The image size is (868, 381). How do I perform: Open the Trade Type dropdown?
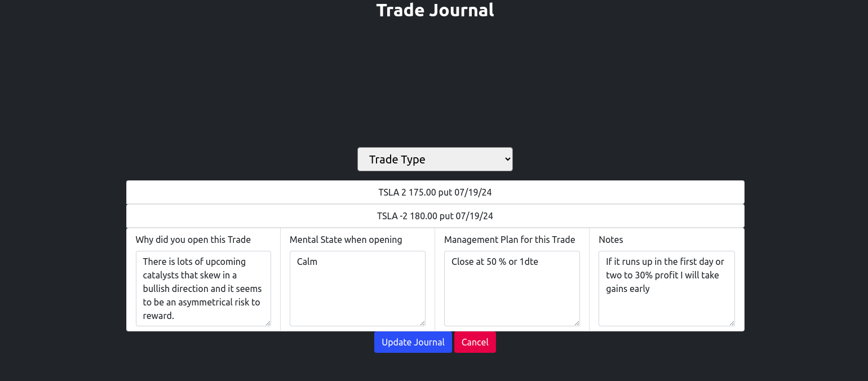click(x=434, y=160)
